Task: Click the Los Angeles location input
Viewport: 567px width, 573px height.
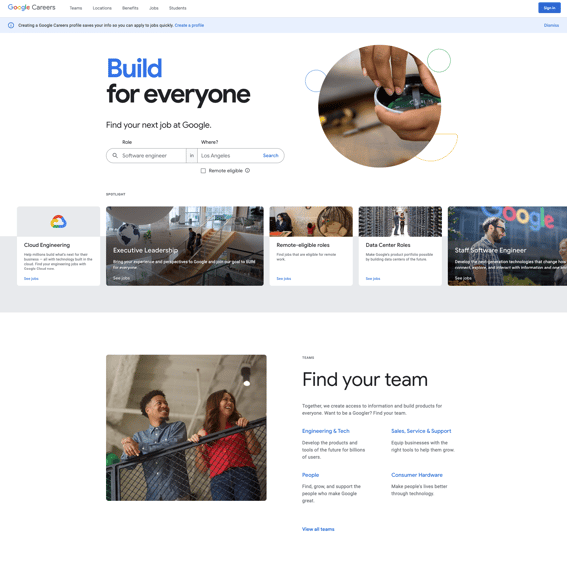Action: [x=229, y=156]
